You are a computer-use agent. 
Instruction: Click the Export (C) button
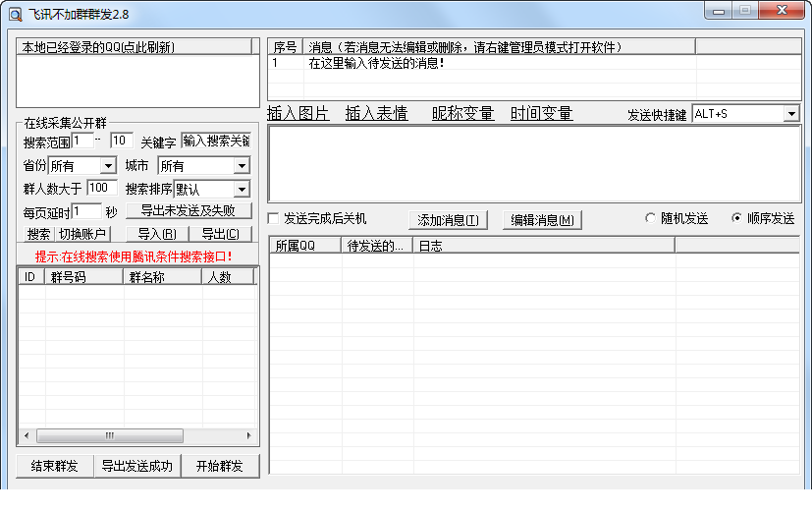click(220, 234)
